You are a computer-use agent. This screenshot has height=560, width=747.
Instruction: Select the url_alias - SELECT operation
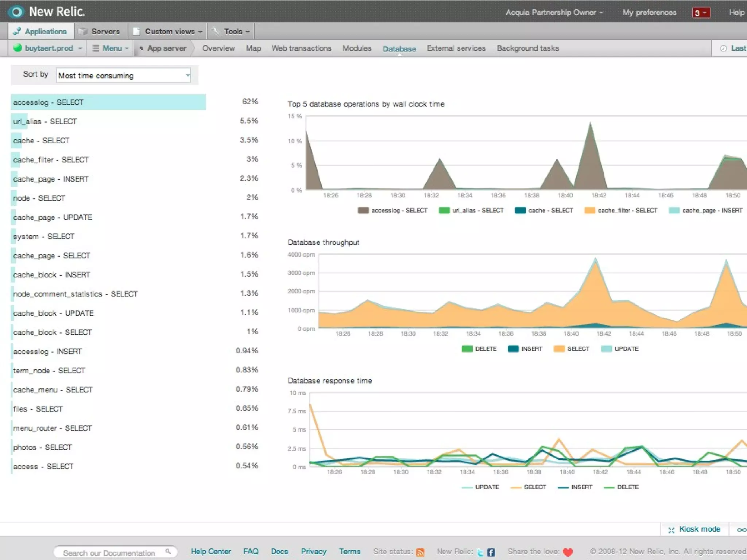coord(45,121)
